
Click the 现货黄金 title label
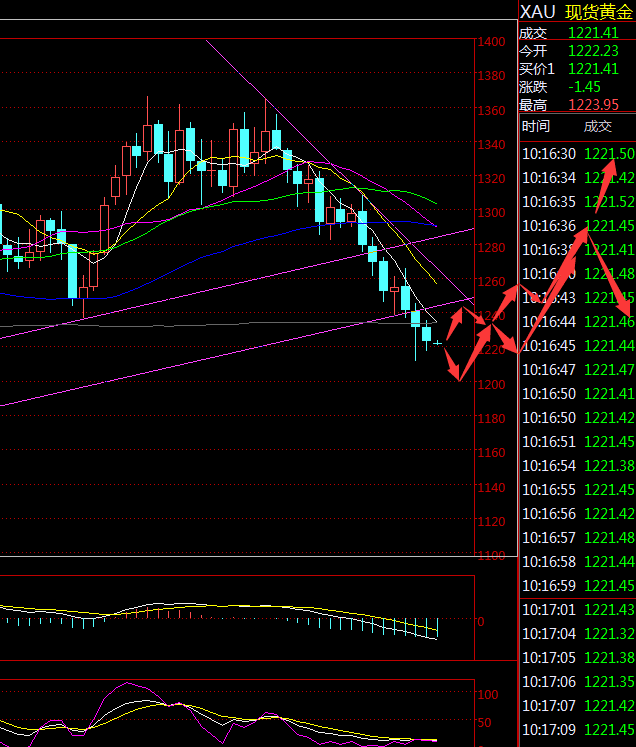coord(599,12)
